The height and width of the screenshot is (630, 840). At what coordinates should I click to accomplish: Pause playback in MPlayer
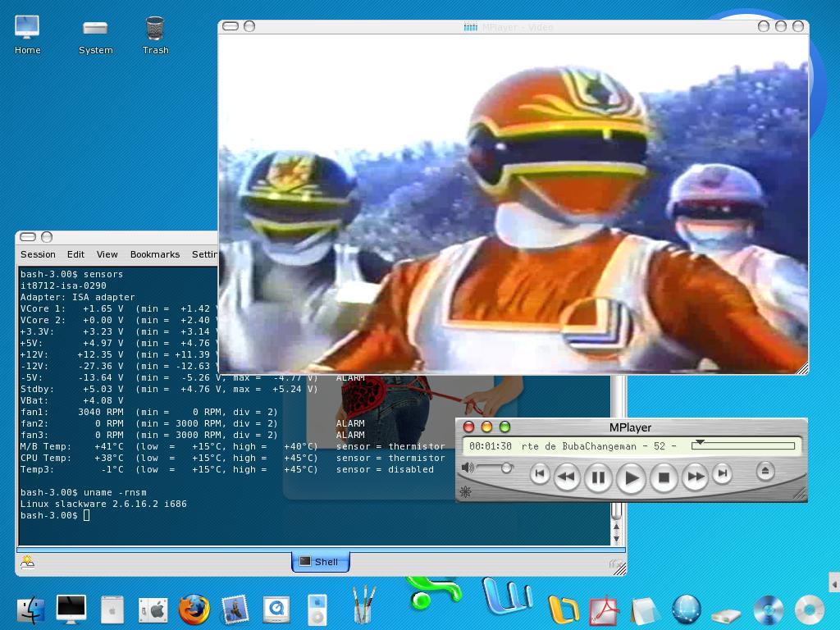coord(598,477)
